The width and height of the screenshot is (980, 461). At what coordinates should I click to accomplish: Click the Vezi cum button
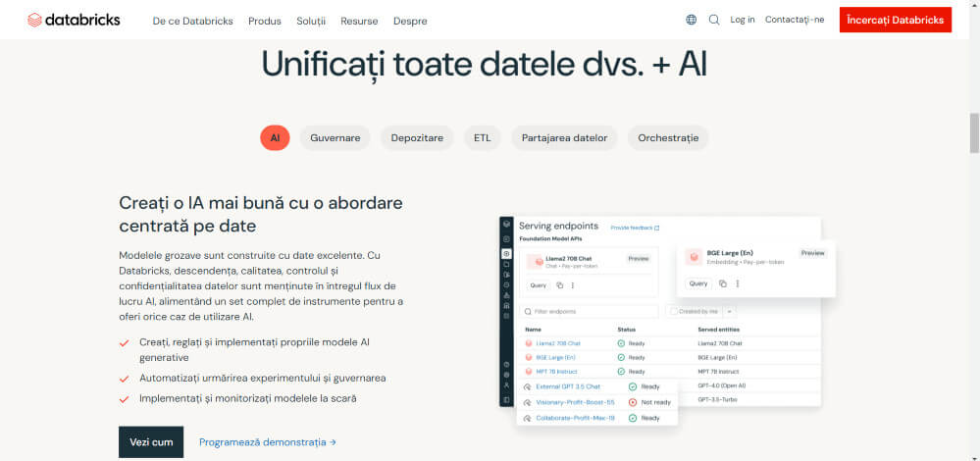pos(151,442)
